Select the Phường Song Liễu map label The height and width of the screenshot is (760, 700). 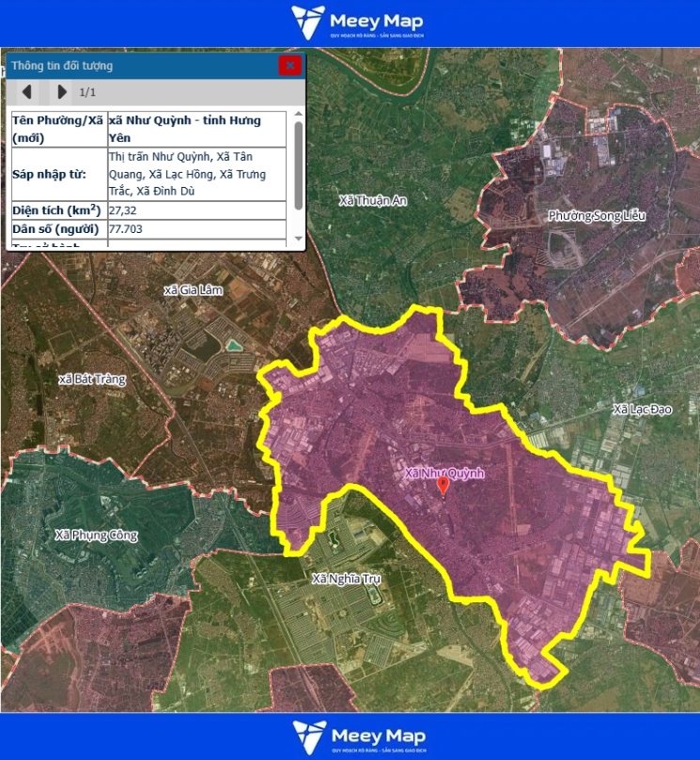click(597, 216)
